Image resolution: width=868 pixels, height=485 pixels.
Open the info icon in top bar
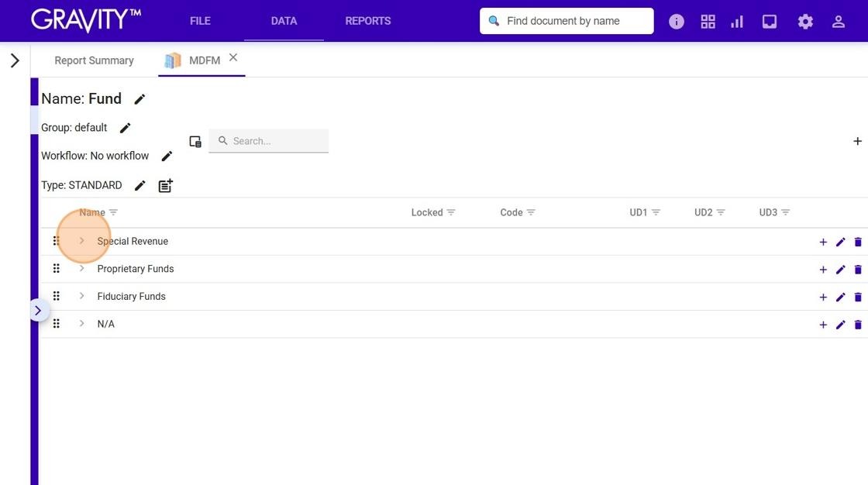coord(676,22)
